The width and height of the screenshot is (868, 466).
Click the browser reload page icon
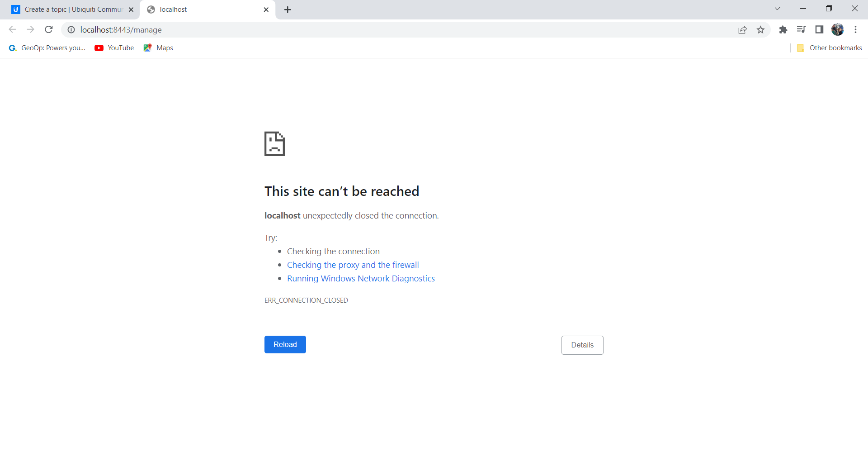coord(49,30)
